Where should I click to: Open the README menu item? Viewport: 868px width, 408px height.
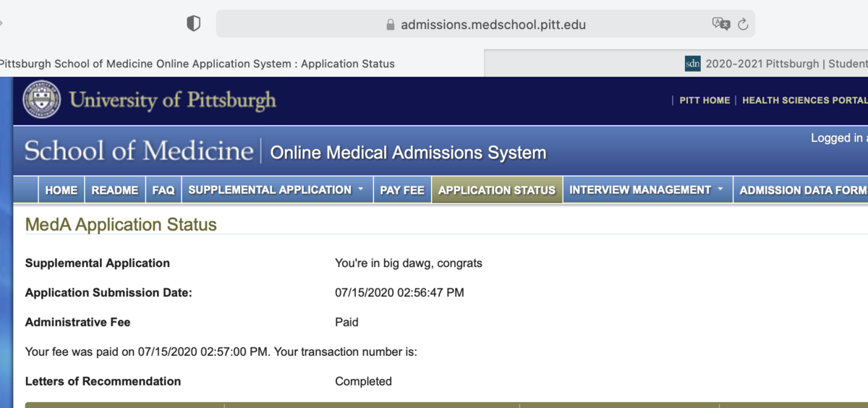[115, 190]
